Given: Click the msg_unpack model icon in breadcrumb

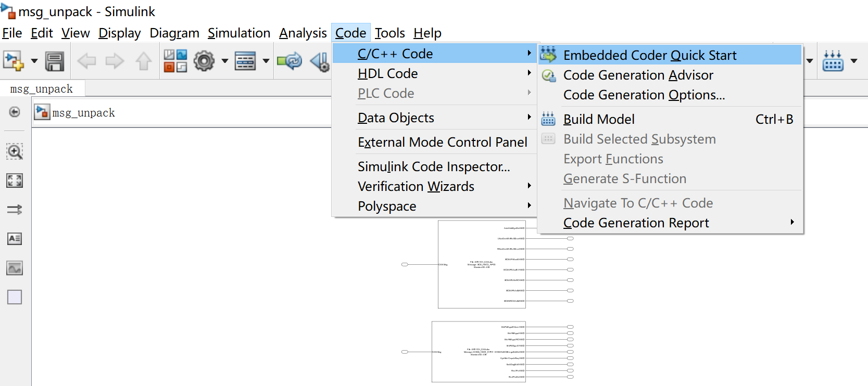Looking at the screenshot, I should point(42,112).
